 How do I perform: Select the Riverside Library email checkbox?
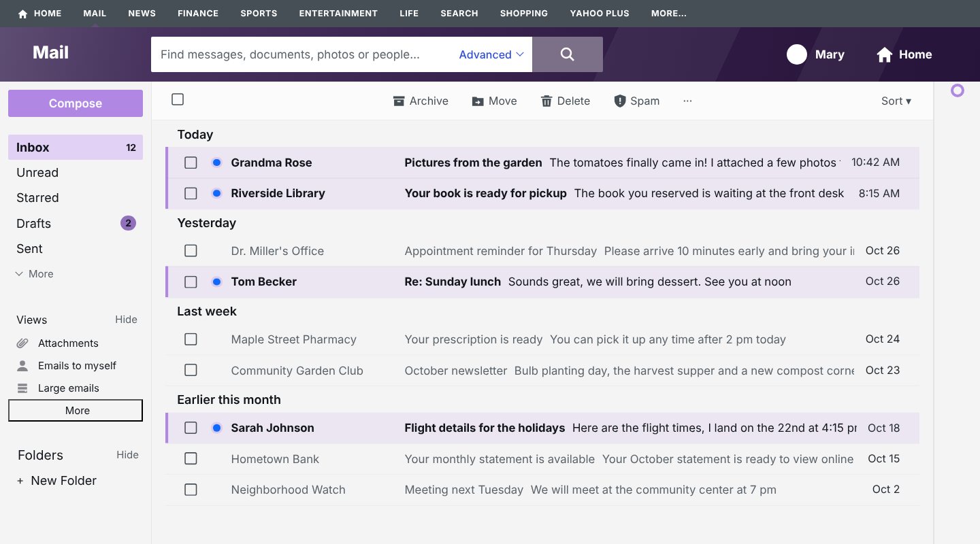[191, 193]
